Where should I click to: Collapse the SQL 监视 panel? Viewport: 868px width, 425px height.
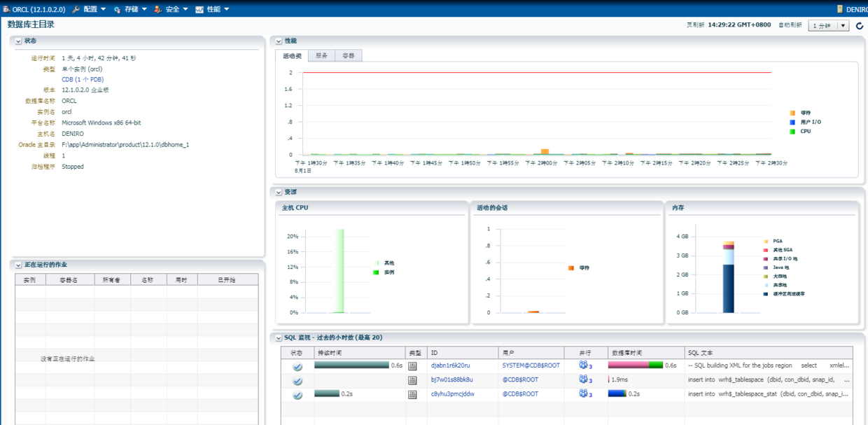[x=279, y=338]
